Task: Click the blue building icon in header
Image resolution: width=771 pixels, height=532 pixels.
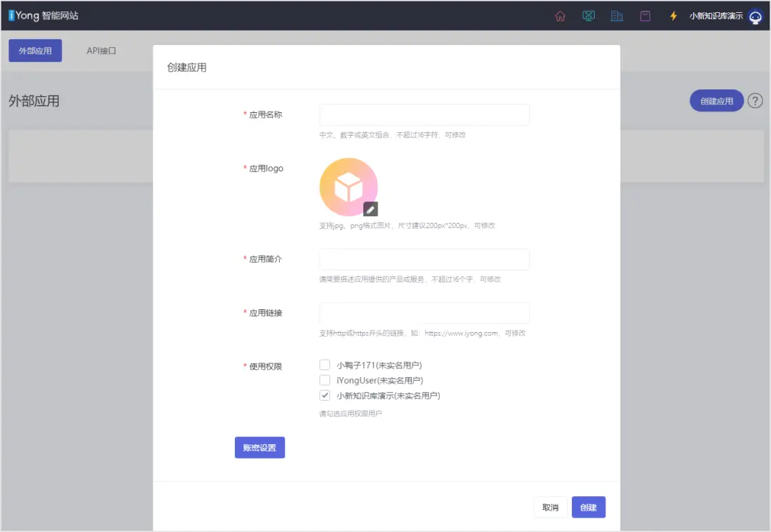Action: coord(617,16)
